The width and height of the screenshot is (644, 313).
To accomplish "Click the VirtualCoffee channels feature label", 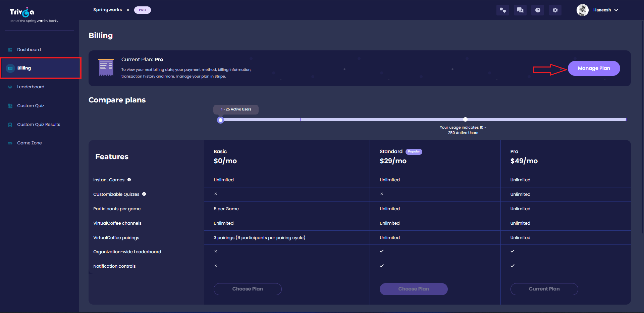I will [117, 223].
